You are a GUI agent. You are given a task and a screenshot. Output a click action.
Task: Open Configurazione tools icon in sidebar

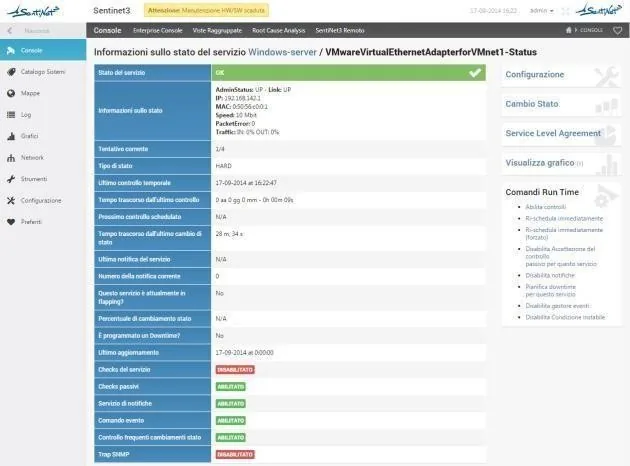(x=11, y=200)
